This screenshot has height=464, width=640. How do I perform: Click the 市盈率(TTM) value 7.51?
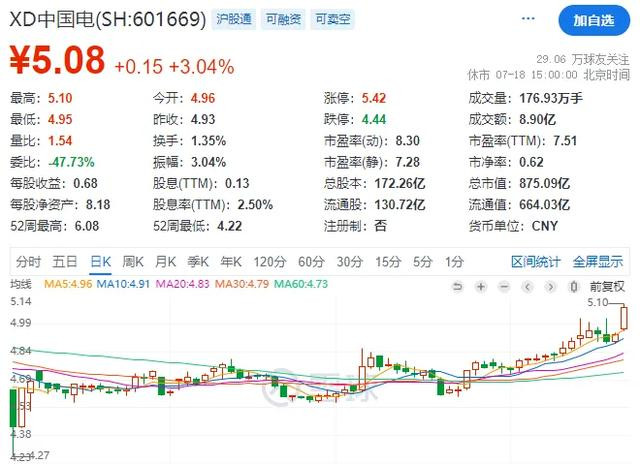pyautogui.click(x=565, y=140)
